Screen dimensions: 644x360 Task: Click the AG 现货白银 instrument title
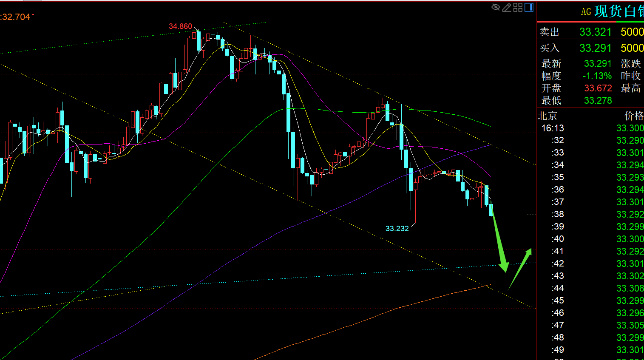612,11
